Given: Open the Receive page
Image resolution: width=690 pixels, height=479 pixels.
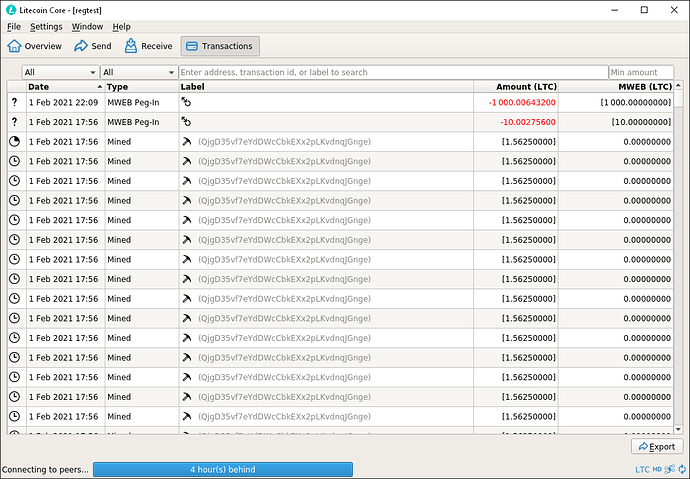Looking at the screenshot, I should (x=148, y=46).
